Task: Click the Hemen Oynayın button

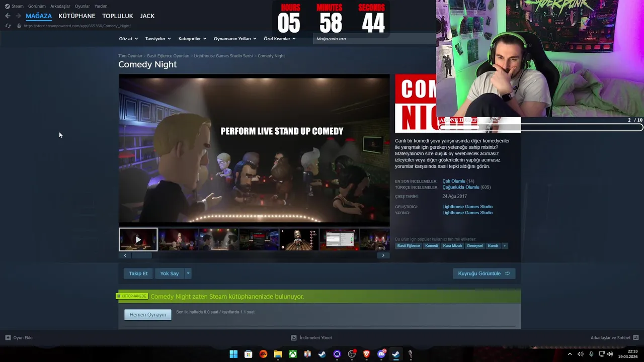Action: (x=148, y=315)
